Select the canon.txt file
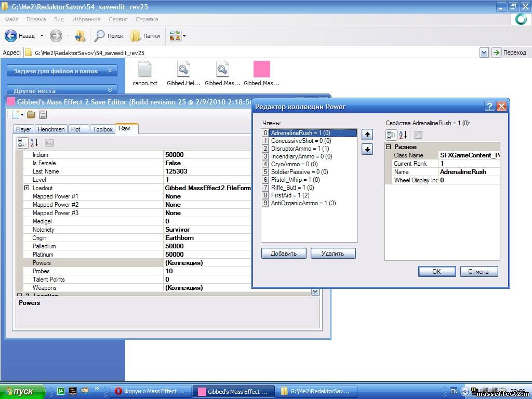 click(145, 74)
